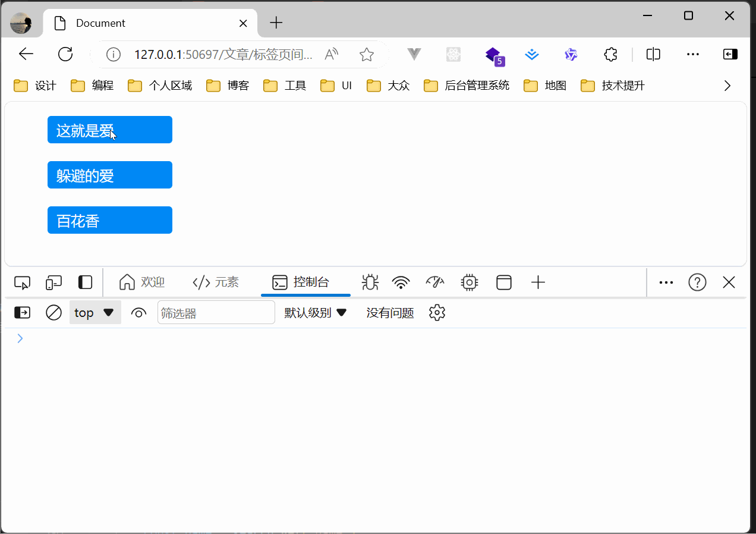Select the inspect element picker tool
This screenshot has height=534, width=756.
click(22, 282)
